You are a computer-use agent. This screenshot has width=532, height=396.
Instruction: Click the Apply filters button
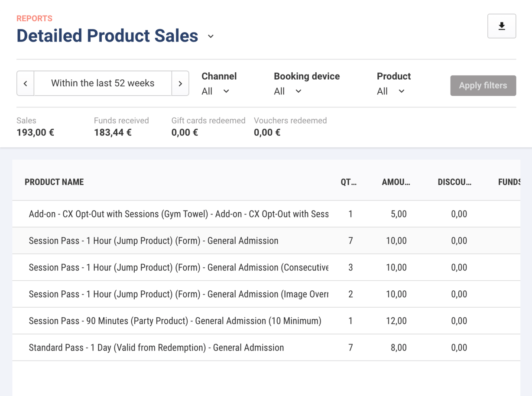pyautogui.click(x=483, y=85)
